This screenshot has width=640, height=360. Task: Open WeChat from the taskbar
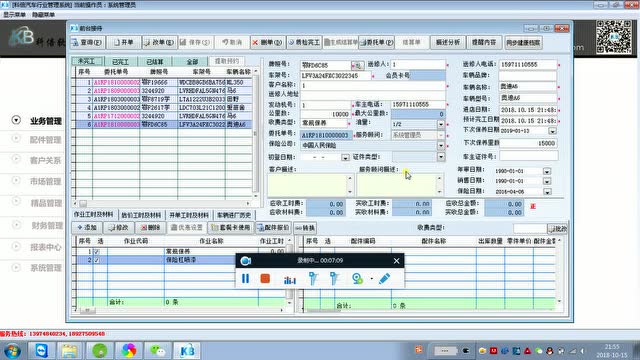[158, 351]
